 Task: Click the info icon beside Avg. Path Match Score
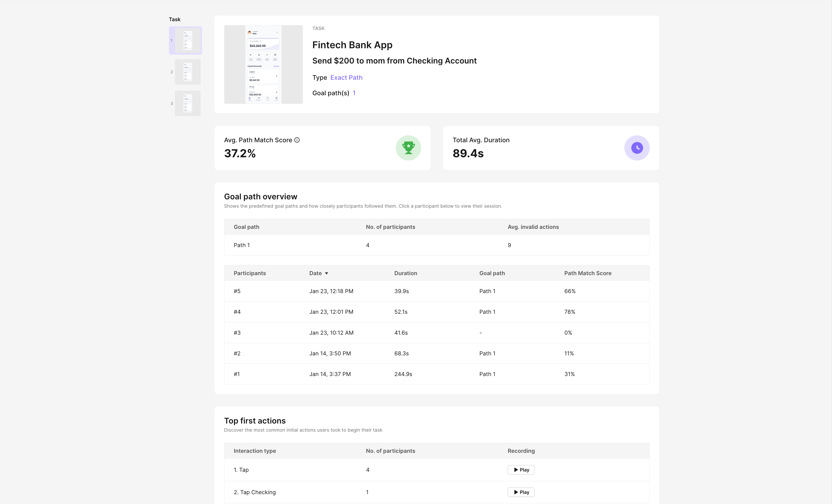point(297,140)
